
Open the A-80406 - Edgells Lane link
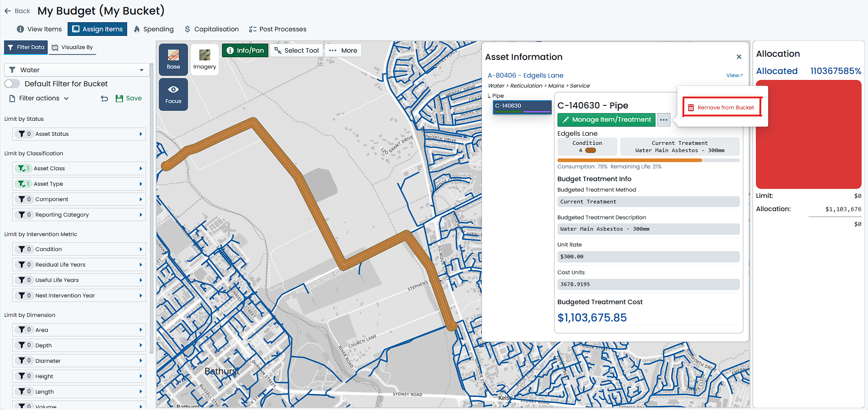tap(525, 75)
